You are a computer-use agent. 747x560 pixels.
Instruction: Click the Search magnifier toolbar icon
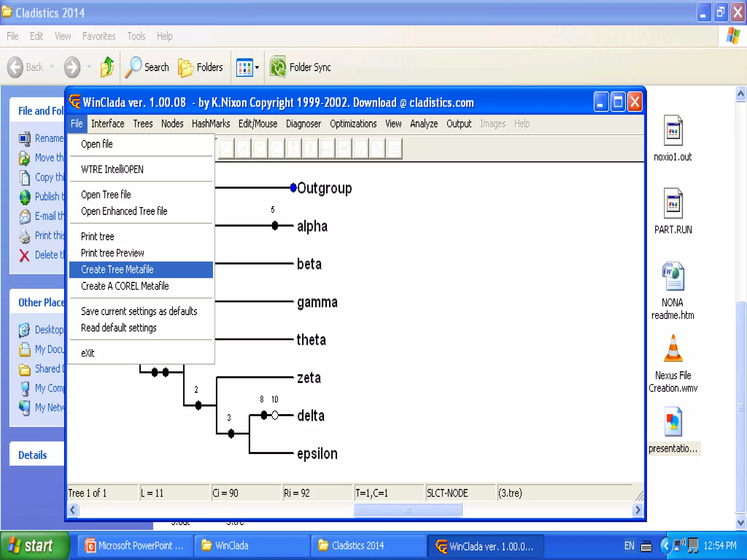point(133,67)
